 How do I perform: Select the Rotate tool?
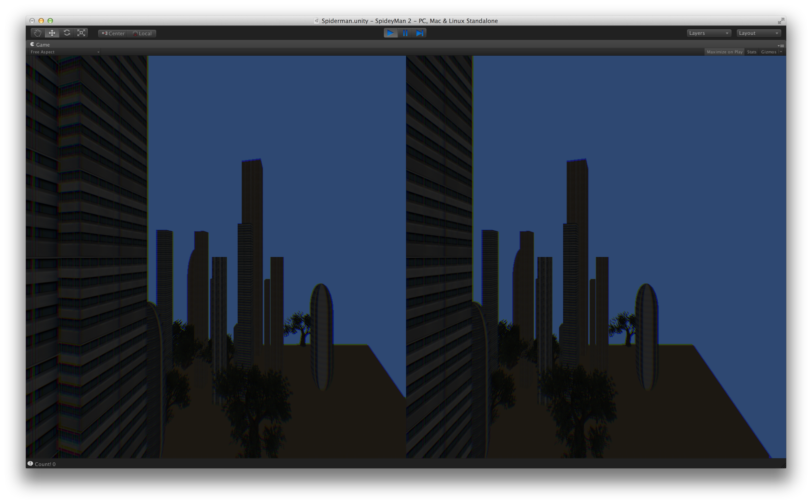tap(67, 33)
